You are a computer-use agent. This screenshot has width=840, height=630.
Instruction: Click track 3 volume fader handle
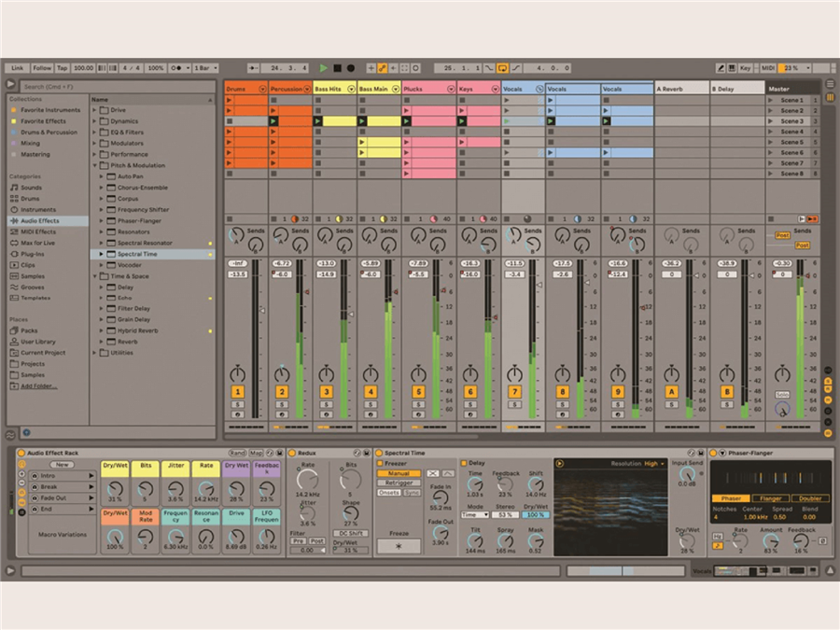click(349, 315)
